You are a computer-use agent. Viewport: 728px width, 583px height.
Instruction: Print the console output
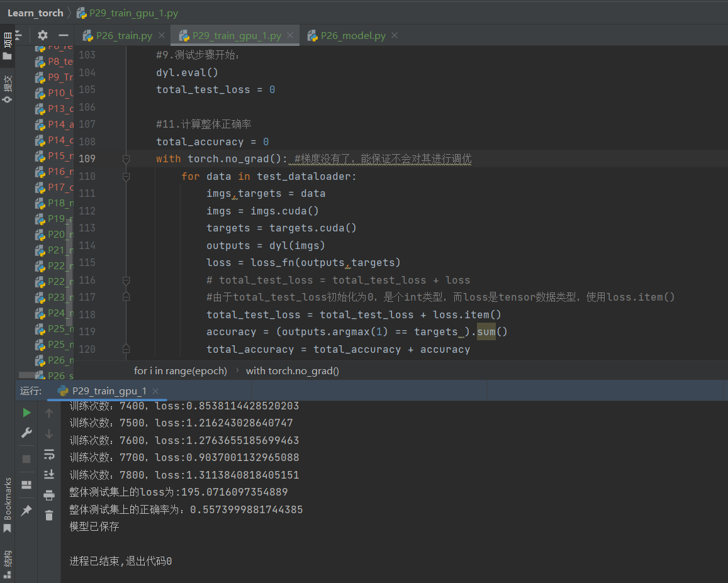coord(49,496)
